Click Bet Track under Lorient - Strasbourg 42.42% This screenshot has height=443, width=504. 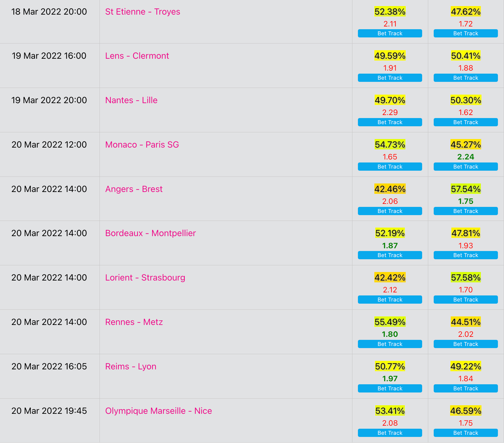(x=390, y=300)
